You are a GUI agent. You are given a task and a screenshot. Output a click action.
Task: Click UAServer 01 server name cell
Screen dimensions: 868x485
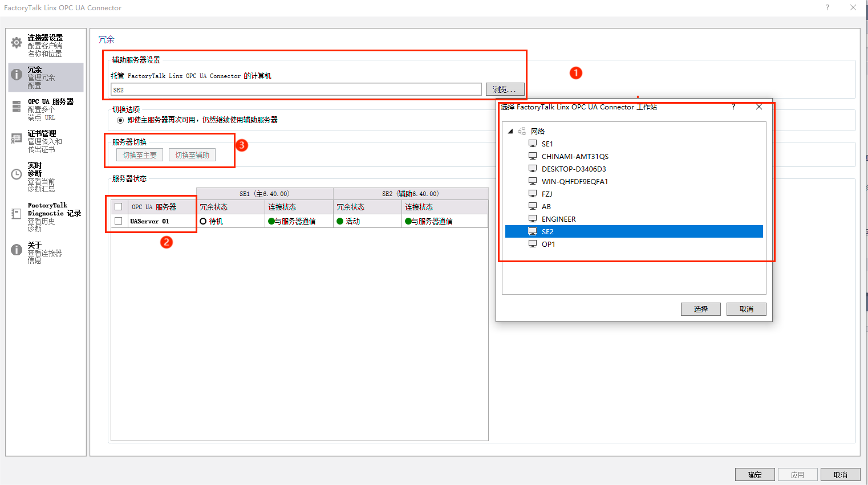161,221
